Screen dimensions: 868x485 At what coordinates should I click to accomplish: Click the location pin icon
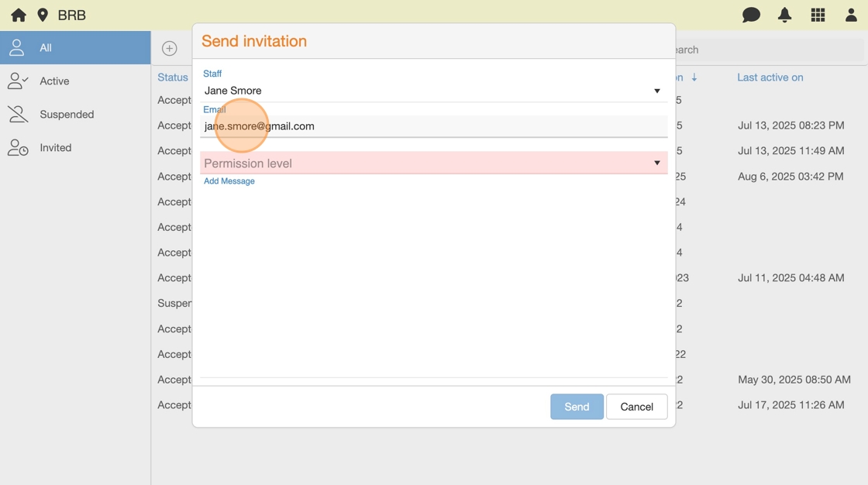43,15
